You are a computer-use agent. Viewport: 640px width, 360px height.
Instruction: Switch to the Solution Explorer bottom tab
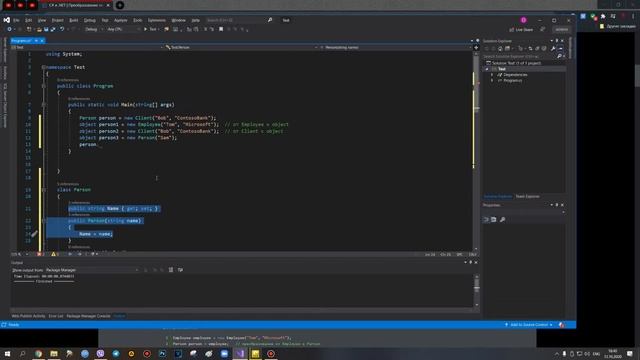point(498,197)
